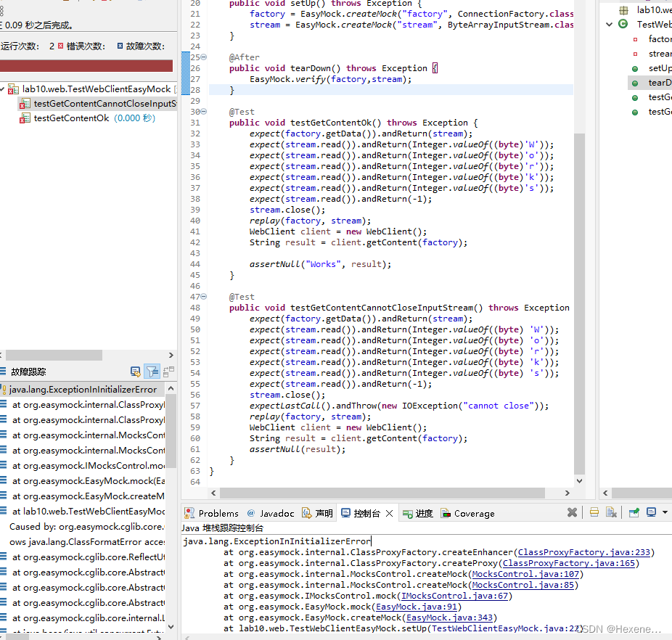Click the failure count icon next to 故障次数
The height and width of the screenshot is (640, 672).
click(x=120, y=46)
